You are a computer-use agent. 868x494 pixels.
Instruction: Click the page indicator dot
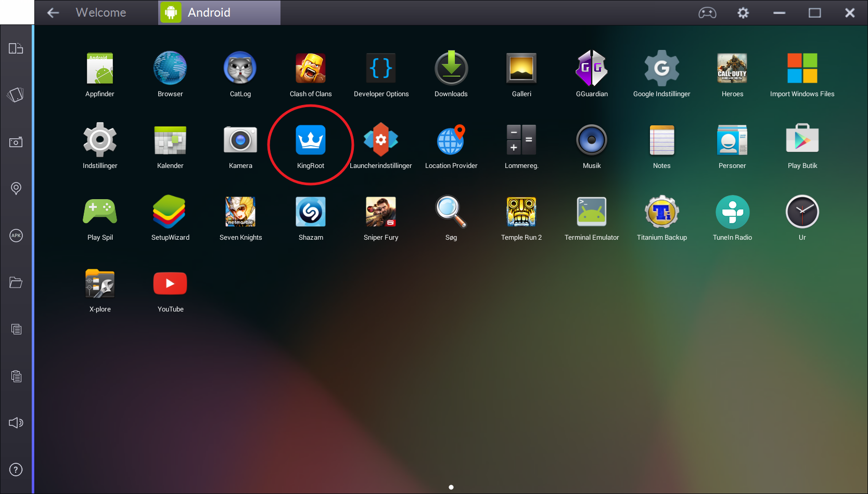[x=451, y=487]
